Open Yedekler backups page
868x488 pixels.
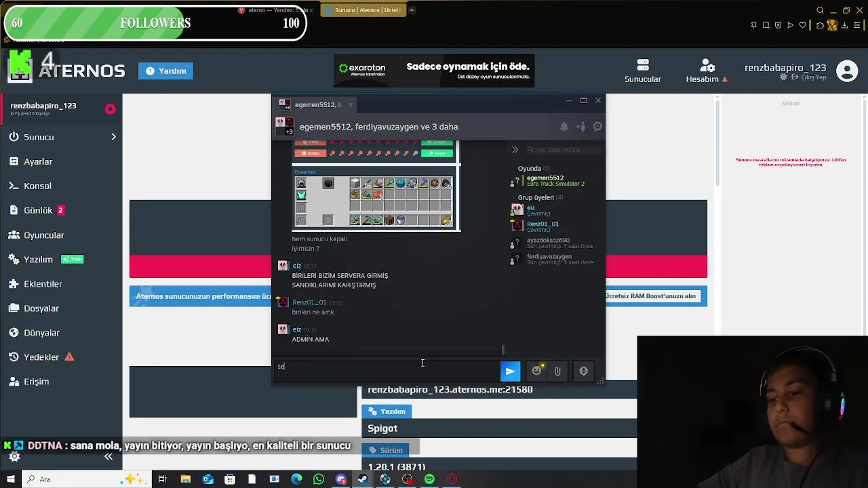[41, 357]
